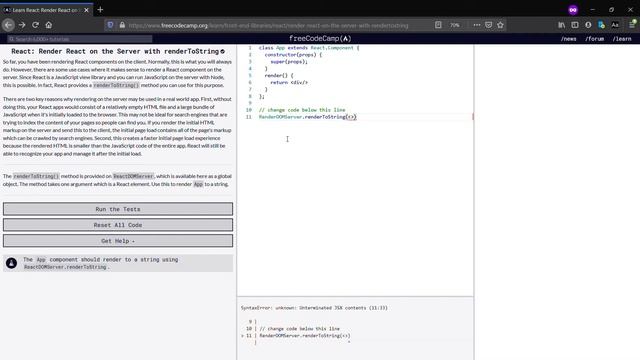Screen dimensions: 640x360
Task: Toggle reader view icon in address bar
Action: pos(438,25)
